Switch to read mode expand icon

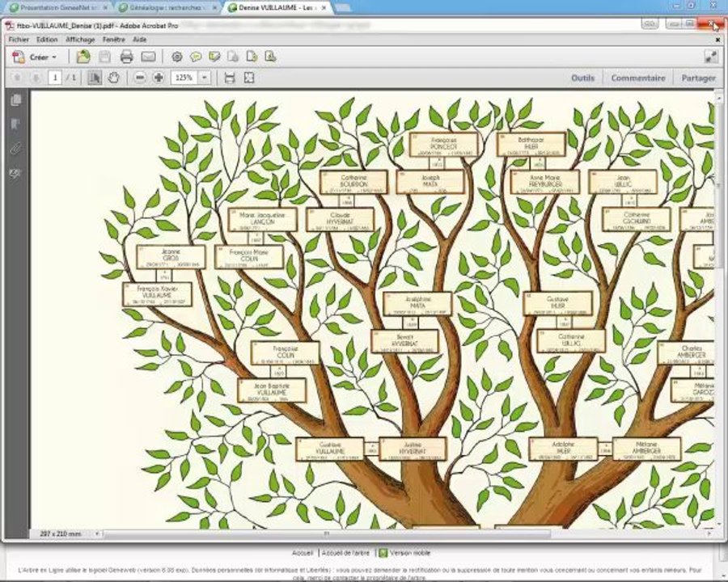711,57
